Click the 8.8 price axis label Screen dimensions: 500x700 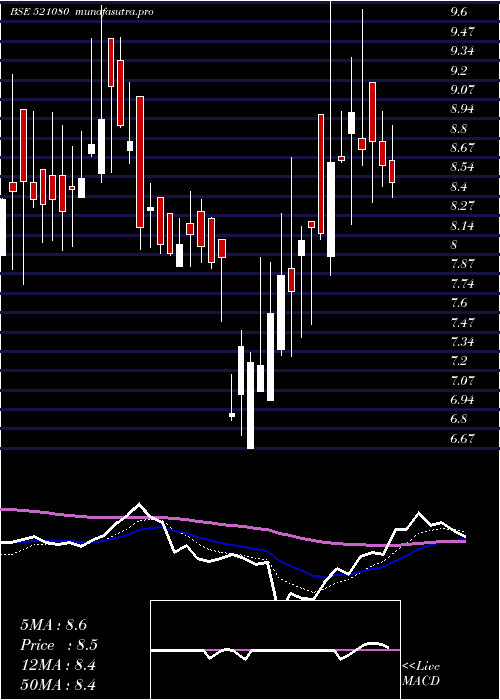click(x=459, y=129)
